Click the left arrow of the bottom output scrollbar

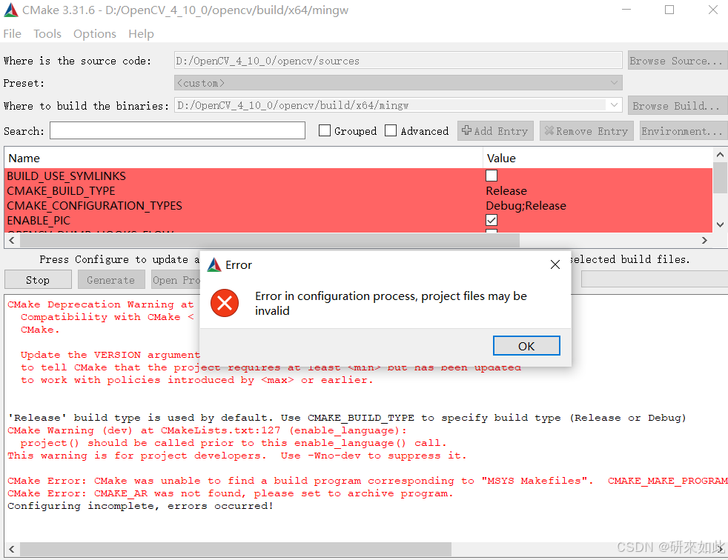11,548
